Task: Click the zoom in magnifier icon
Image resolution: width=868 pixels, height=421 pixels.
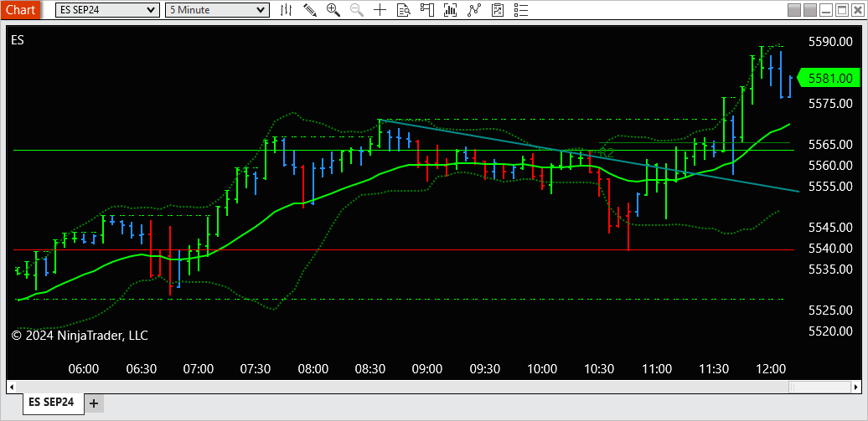Action: [x=333, y=9]
